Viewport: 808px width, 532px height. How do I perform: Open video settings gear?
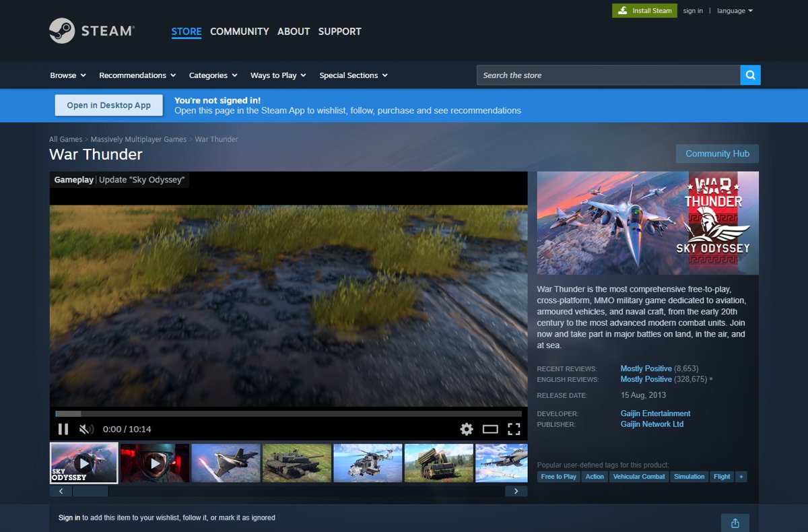coord(467,429)
